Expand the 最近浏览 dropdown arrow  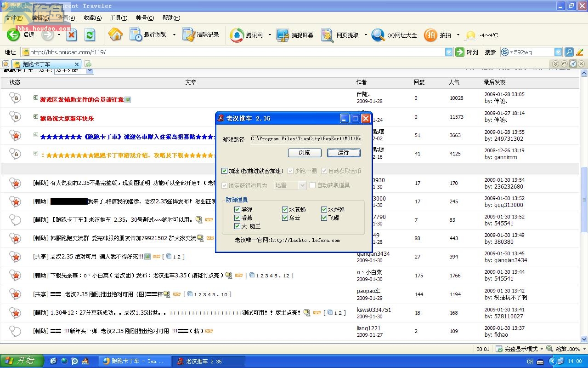click(x=174, y=35)
